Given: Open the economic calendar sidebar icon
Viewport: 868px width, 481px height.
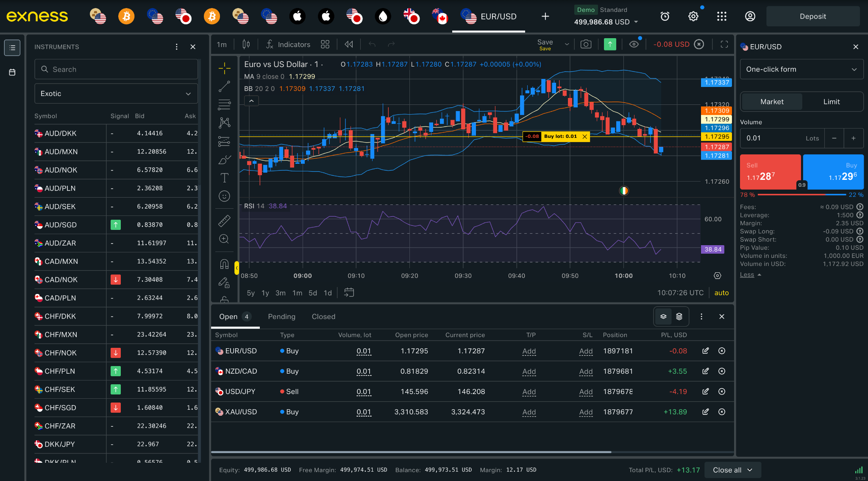Looking at the screenshot, I should point(12,73).
